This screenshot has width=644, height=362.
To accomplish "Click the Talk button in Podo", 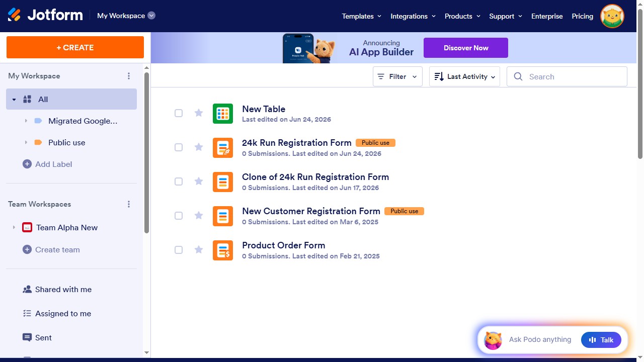I will pos(601,340).
